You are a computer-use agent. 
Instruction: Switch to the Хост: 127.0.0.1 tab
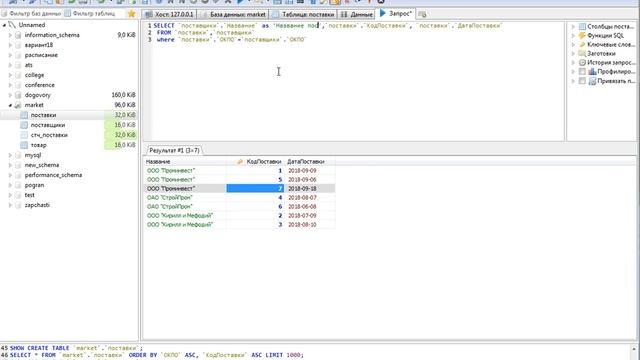pyautogui.click(x=170, y=14)
